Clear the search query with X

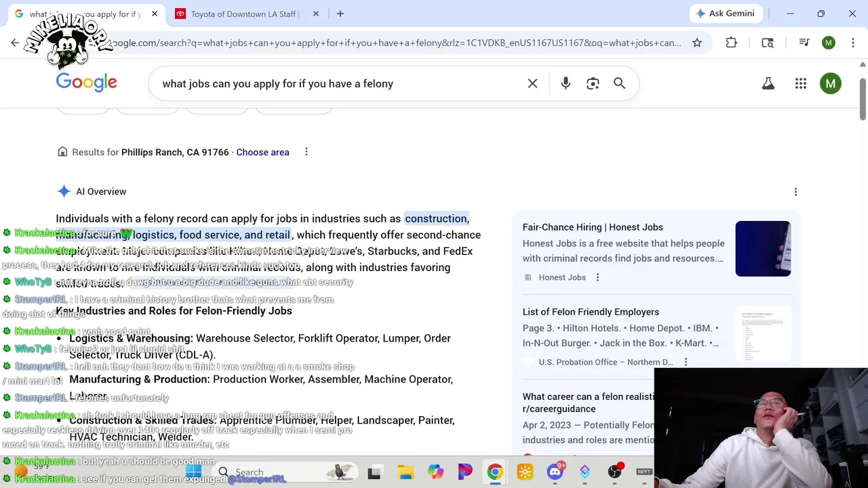(532, 83)
